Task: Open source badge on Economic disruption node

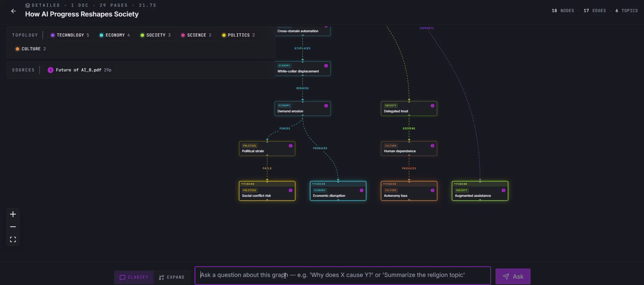Action: tap(362, 190)
